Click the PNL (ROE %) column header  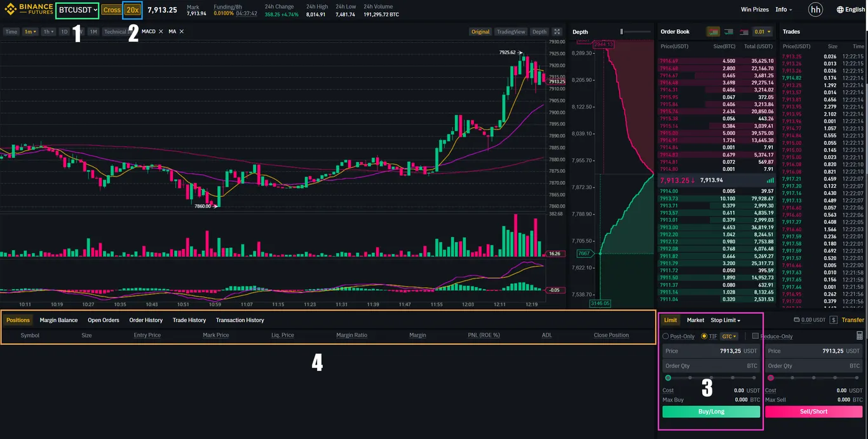[x=484, y=335]
